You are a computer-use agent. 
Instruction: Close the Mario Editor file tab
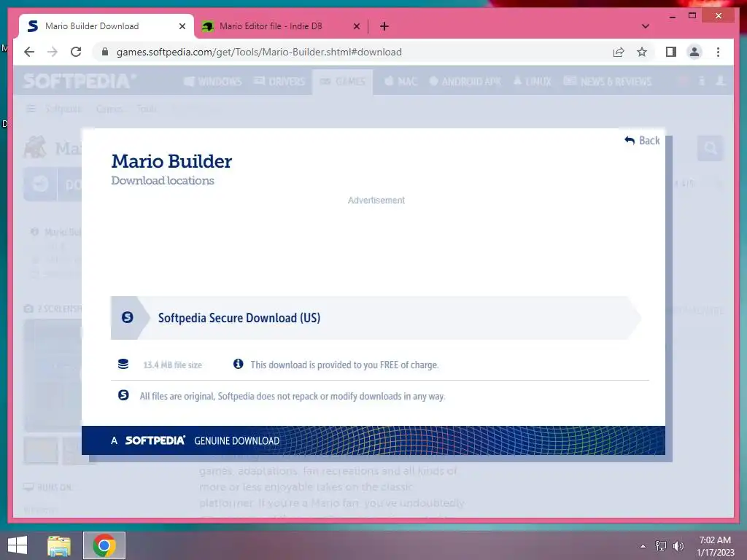(x=356, y=26)
